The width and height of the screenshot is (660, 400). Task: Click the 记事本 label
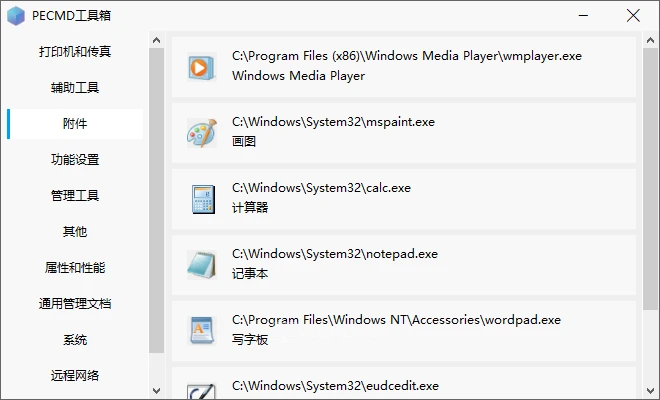(x=250, y=274)
